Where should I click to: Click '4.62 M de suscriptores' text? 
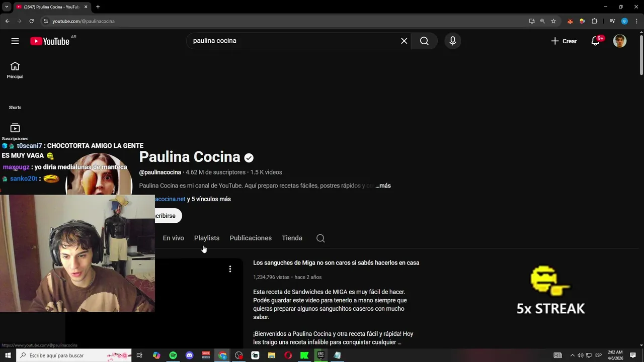point(215,172)
